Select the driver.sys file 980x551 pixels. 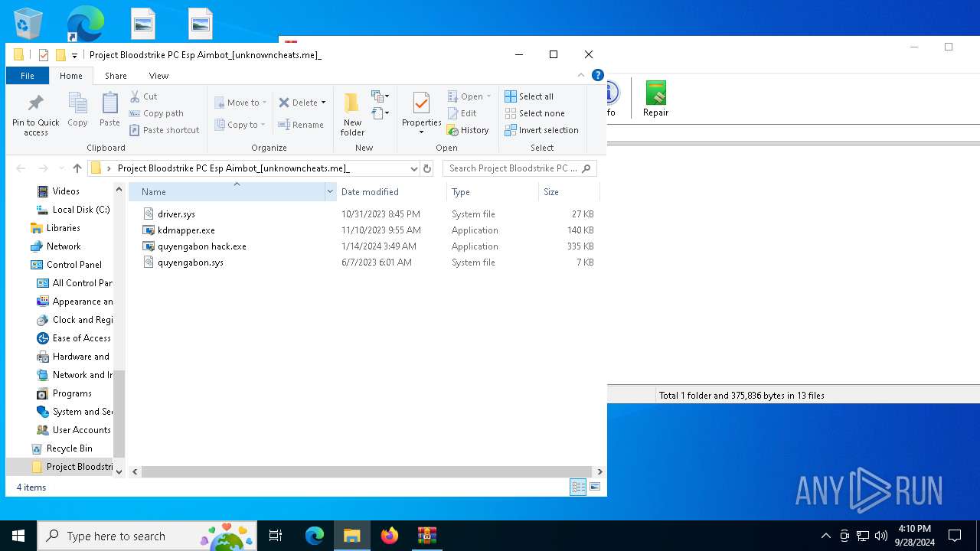[x=176, y=214]
